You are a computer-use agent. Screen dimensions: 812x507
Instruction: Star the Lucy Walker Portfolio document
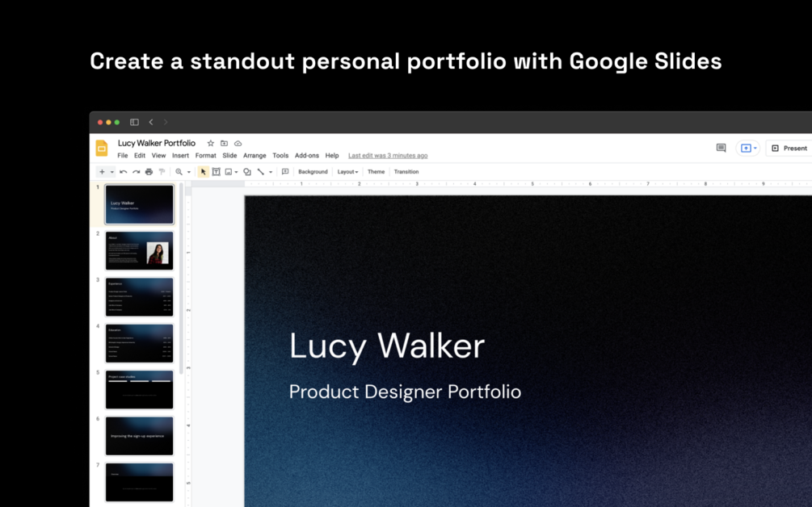click(210, 144)
